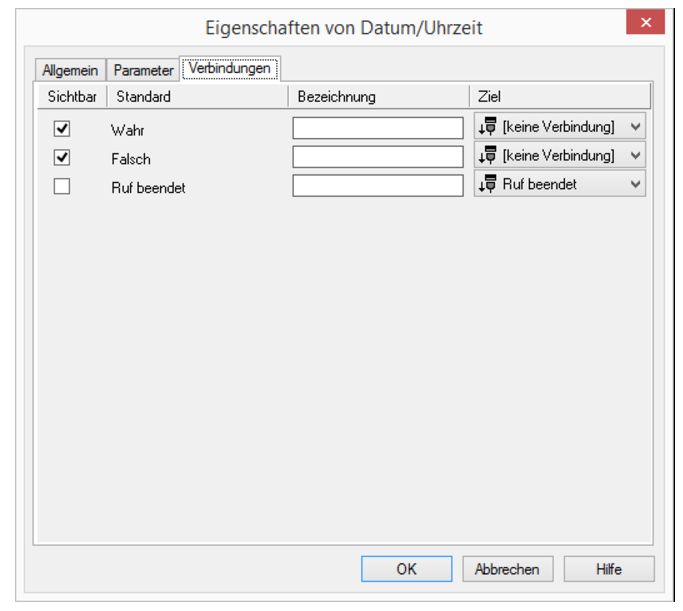This screenshot has width=683, height=611.
Task: Select the Verbindungen tab
Action: tap(229, 69)
